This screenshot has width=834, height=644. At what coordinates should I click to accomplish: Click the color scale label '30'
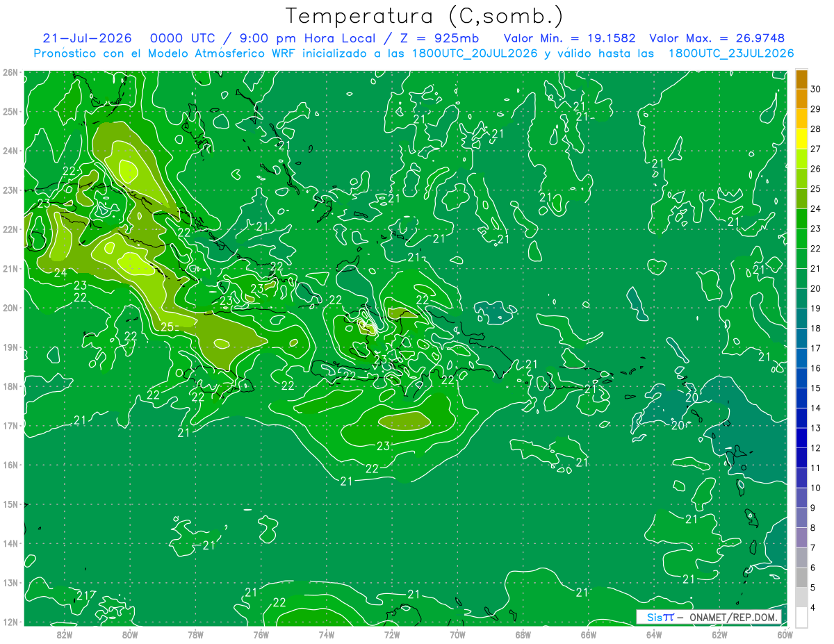click(x=815, y=89)
